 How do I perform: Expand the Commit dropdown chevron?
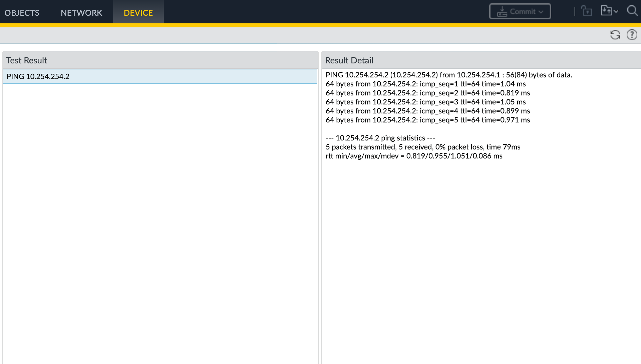tap(541, 12)
